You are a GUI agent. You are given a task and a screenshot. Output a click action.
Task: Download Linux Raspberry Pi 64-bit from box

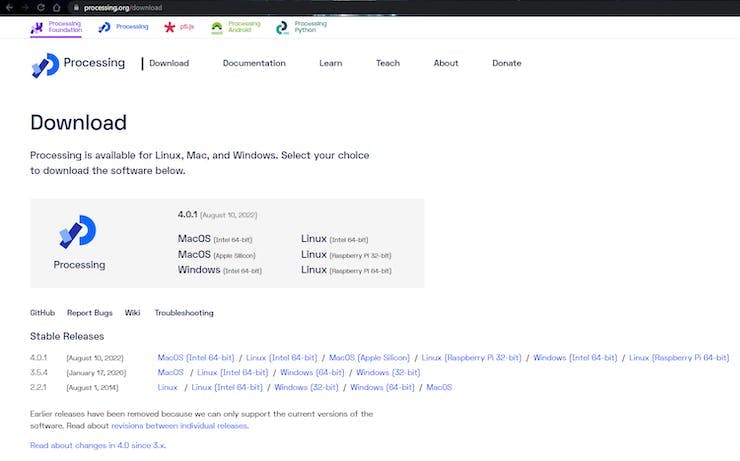346,270
